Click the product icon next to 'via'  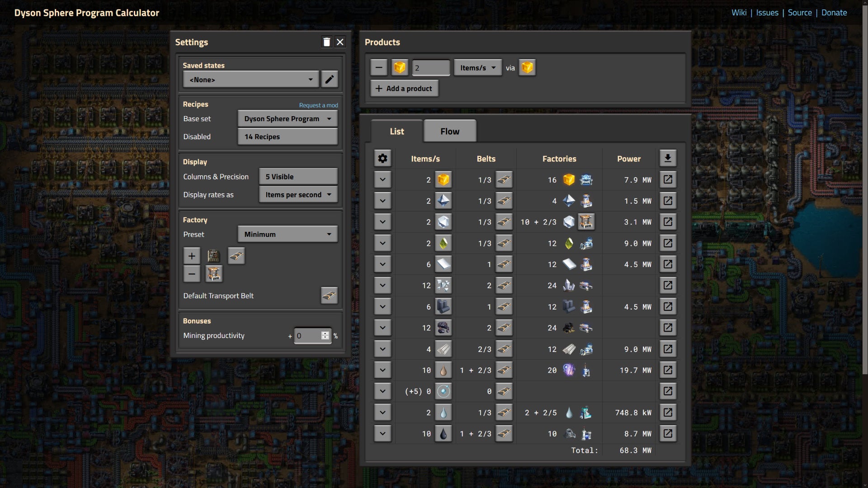pyautogui.click(x=527, y=68)
